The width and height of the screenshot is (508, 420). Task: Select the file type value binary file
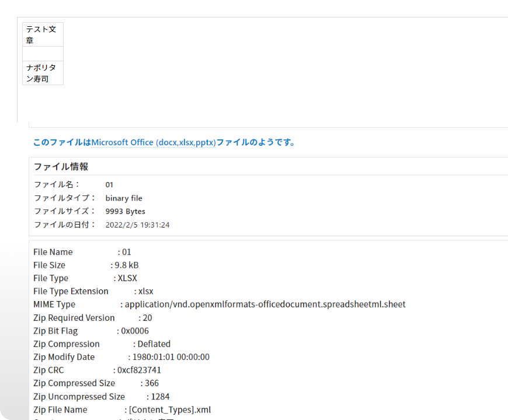pyautogui.click(x=124, y=198)
